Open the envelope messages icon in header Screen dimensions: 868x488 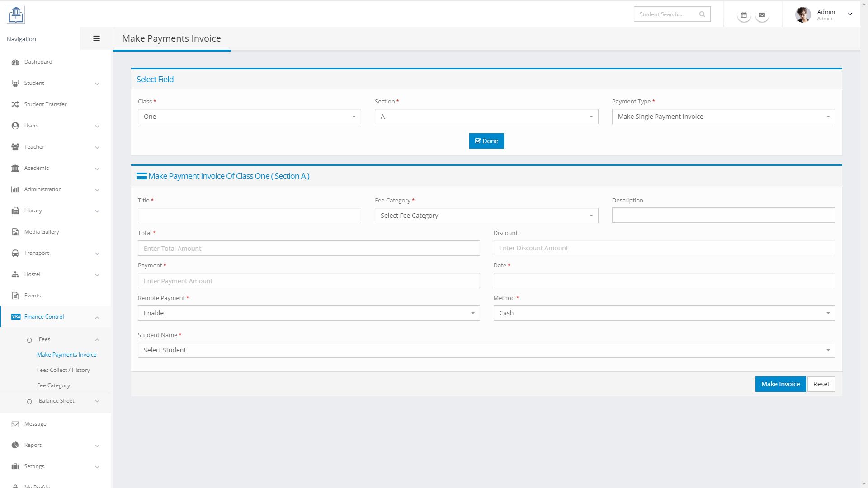tap(762, 15)
